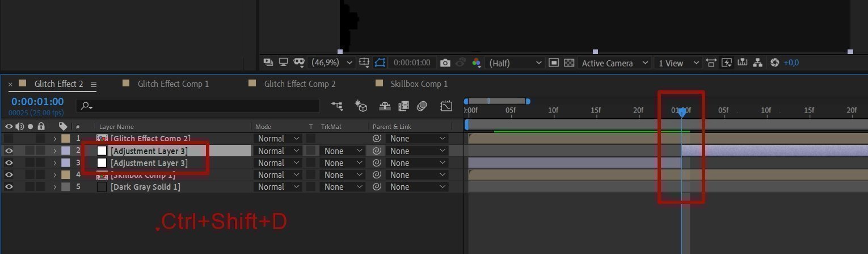Hide Skillbox Comp 1 layer
Screen dimensions: 868x254
(x=9, y=174)
